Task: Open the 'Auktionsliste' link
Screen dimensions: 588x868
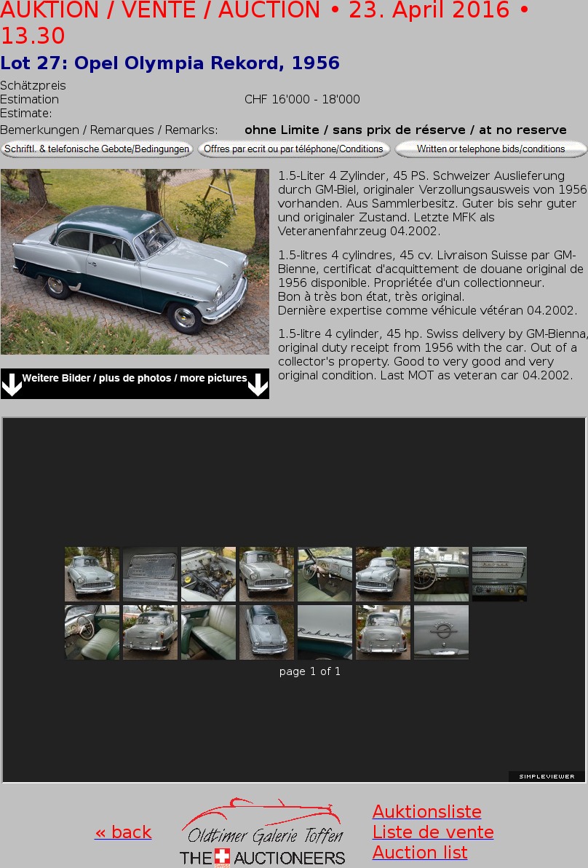Action: click(x=427, y=811)
